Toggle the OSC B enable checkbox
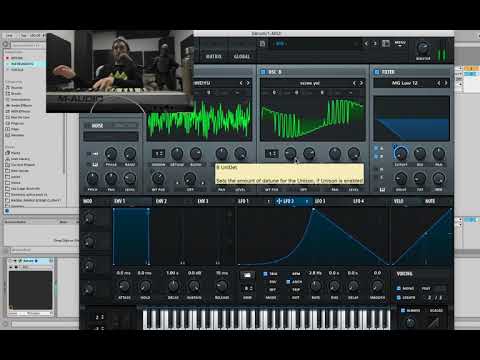 [x=263, y=72]
